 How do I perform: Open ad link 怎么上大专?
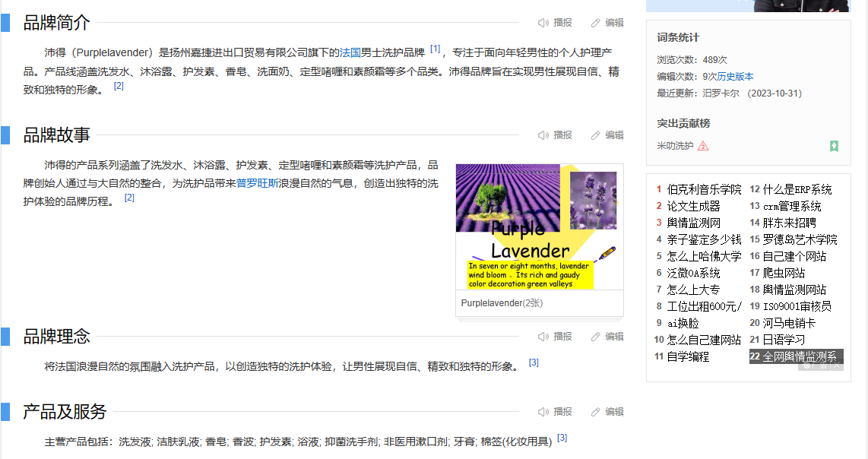(x=693, y=290)
